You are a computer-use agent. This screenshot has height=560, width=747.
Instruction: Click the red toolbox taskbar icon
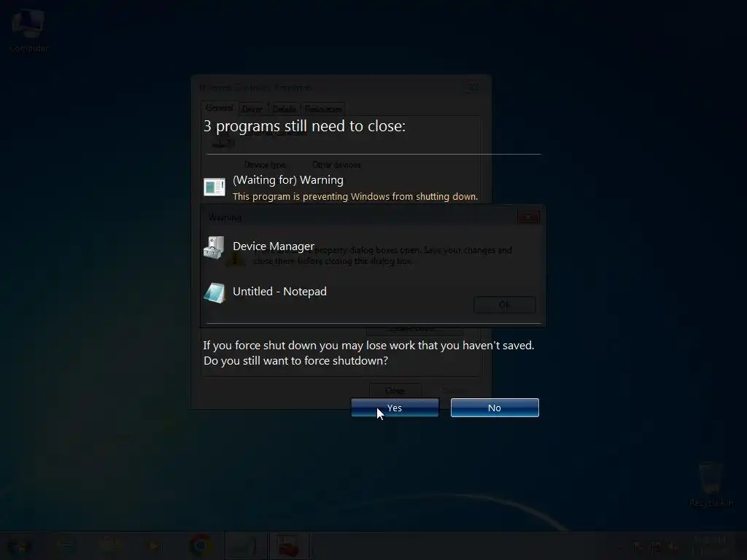289,545
